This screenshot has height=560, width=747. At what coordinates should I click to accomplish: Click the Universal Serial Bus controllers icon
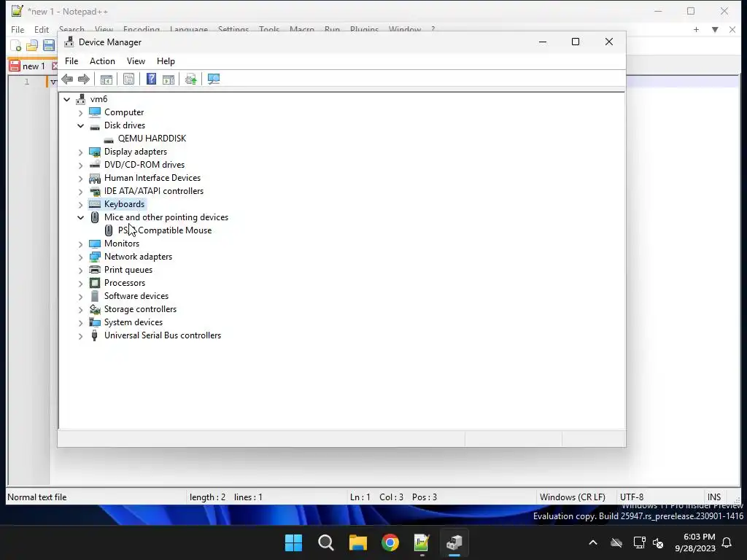[95, 335]
